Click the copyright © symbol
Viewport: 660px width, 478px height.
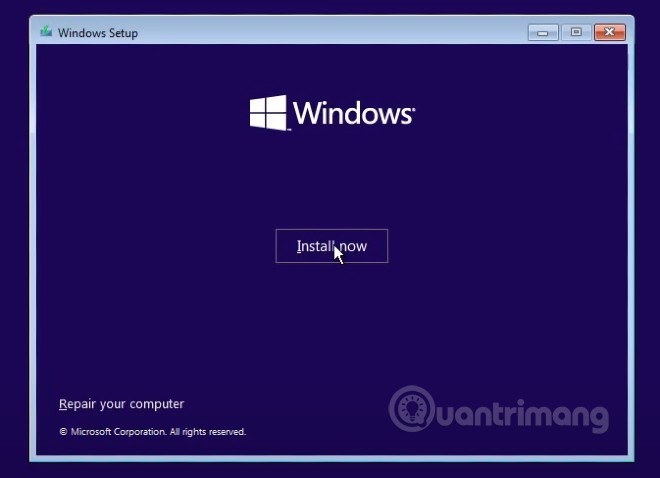coord(63,432)
